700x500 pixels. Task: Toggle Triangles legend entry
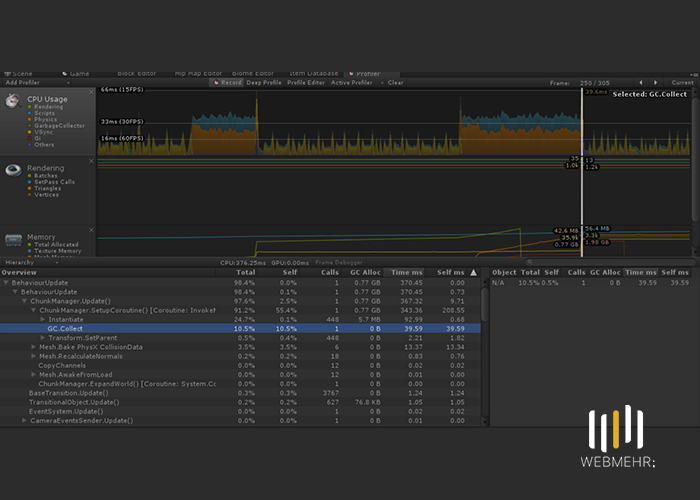(29, 188)
